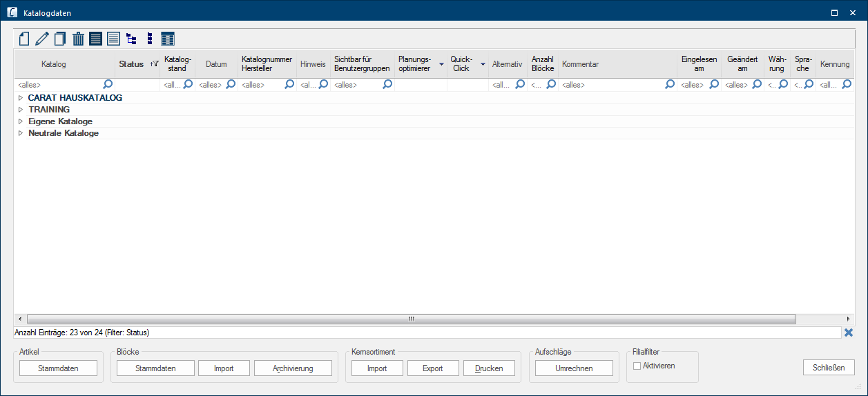Click the New catalog page icon
The width and height of the screenshot is (868, 396).
[24, 39]
